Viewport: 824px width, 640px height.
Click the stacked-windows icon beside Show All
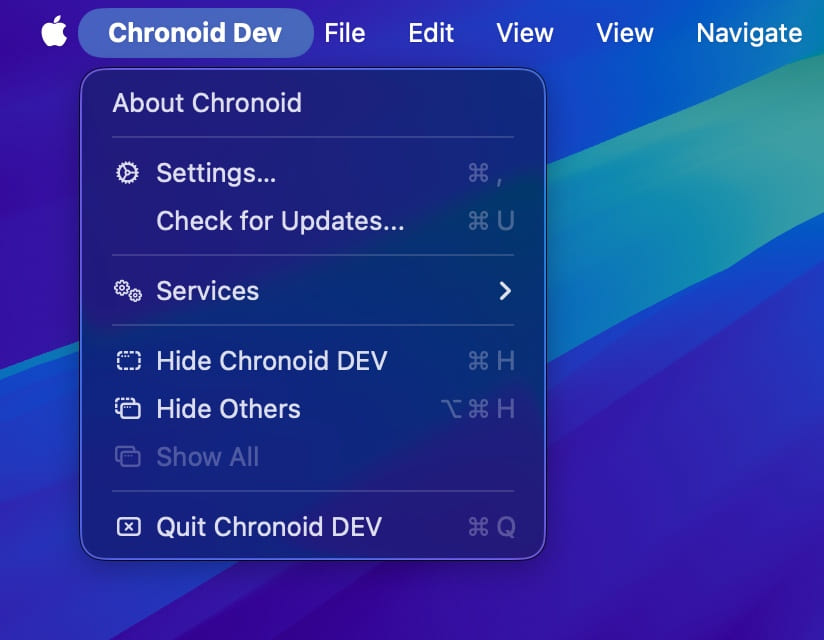[x=127, y=456]
